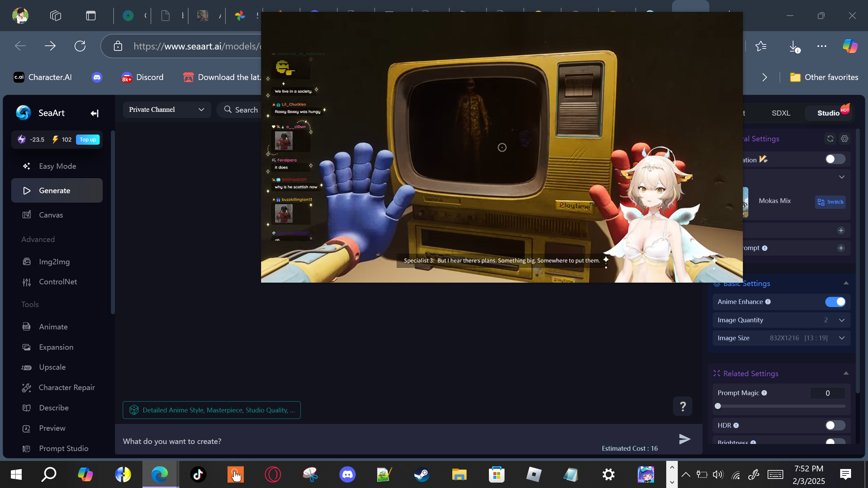The image size is (868, 488).
Task: Add a LoRA with plus icon below Mokas Mix
Action: coord(841,230)
